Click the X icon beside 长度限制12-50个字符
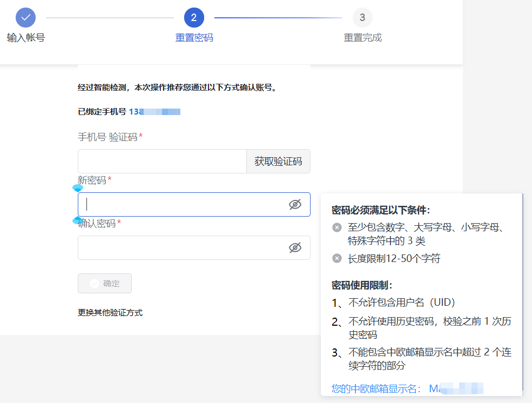The image size is (532, 403). tap(337, 259)
